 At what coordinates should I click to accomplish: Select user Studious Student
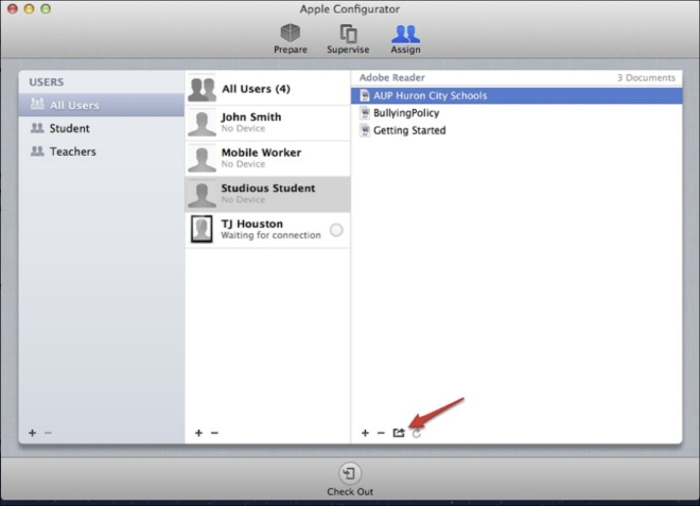[268, 194]
